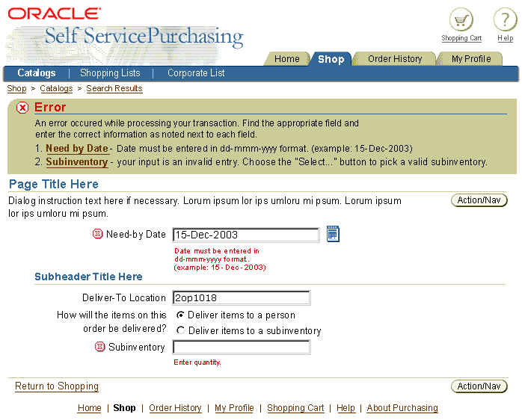Image resolution: width=522 pixels, height=420 pixels.
Task: Follow the Subinventory error link
Action: pos(77,161)
